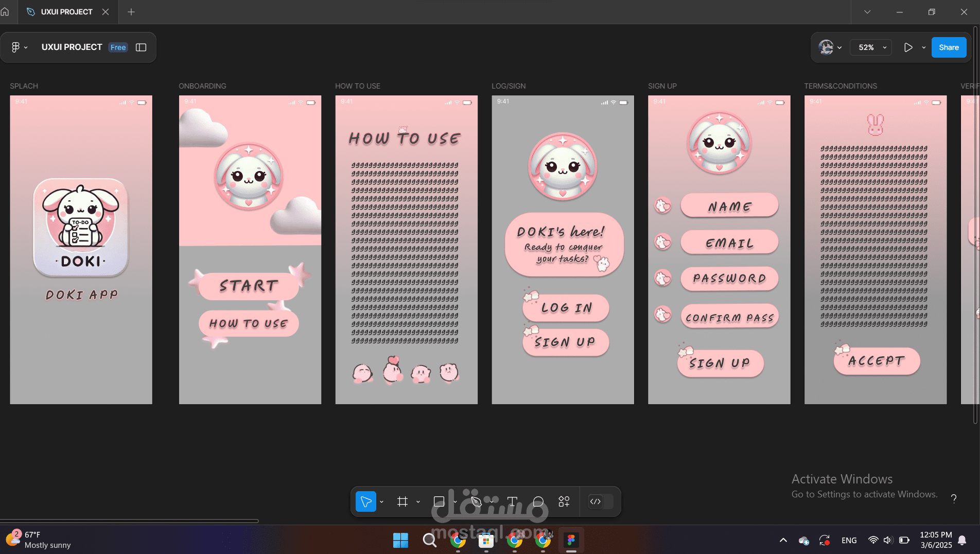Open the Actions and resources tool
Image resolution: width=980 pixels, height=554 pixels.
coord(564,501)
